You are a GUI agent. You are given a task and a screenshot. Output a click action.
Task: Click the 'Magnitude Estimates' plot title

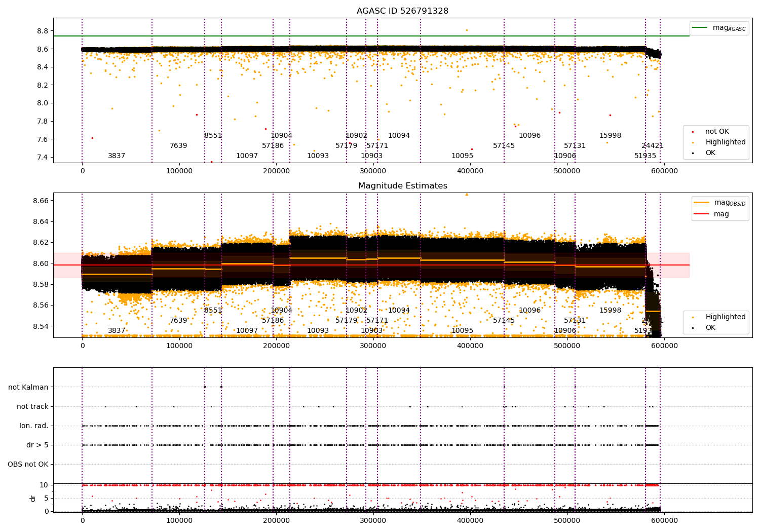[x=402, y=186]
